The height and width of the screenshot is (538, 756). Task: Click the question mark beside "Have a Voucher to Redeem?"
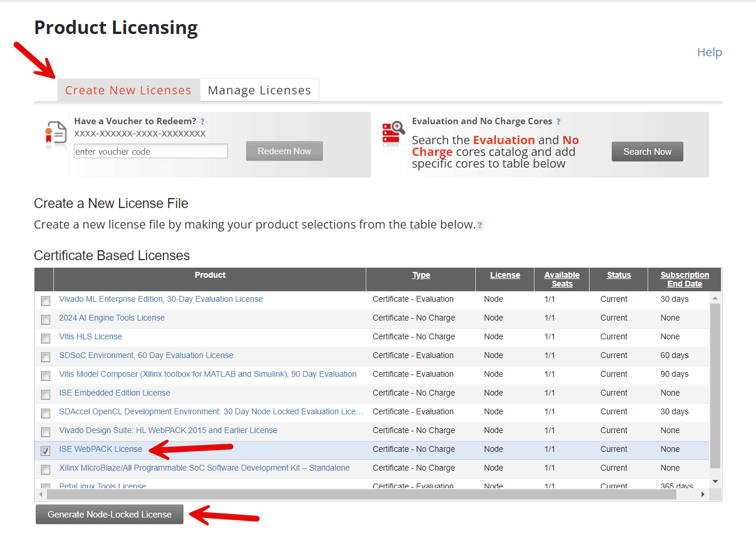(x=202, y=121)
